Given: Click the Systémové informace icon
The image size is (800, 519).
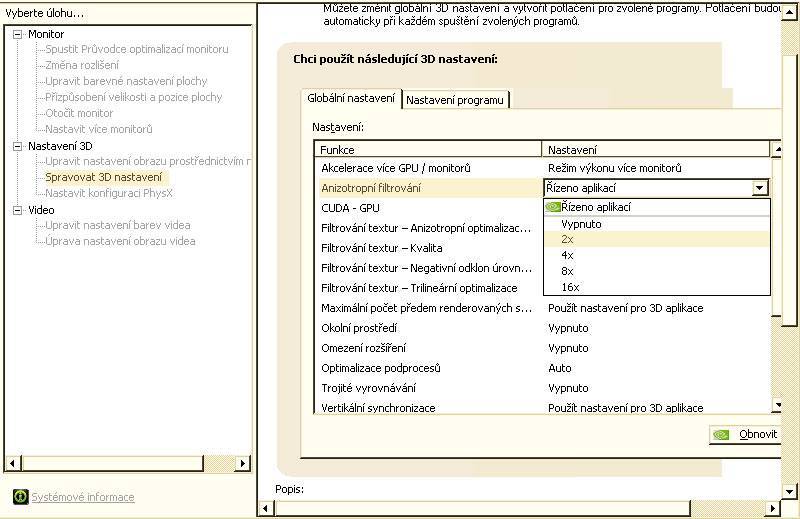Looking at the screenshot, I should point(20,497).
